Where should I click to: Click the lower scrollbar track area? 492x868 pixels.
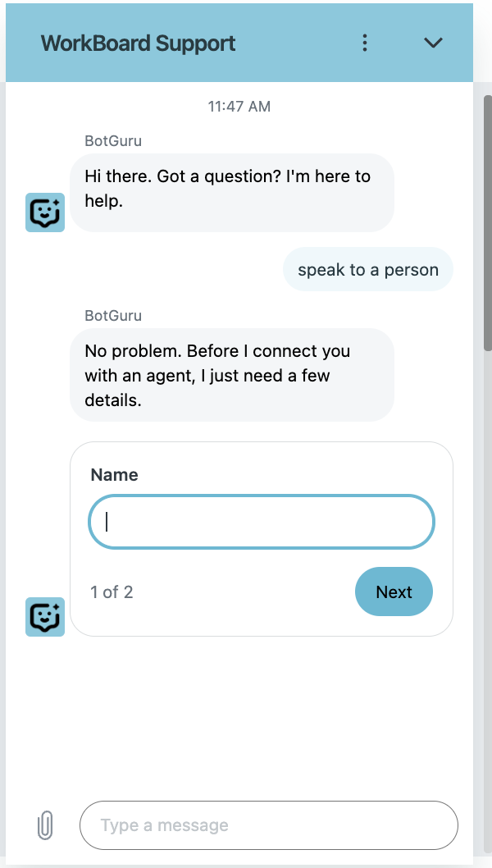(x=487, y=615)
